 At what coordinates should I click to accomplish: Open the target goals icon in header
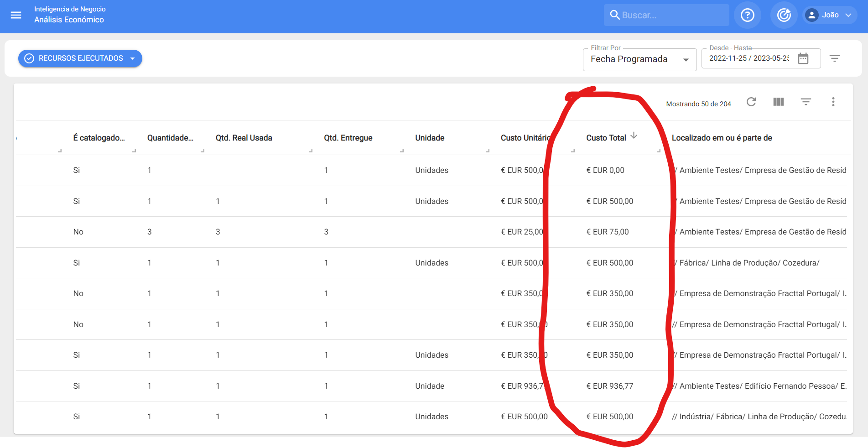pos(784,15)
